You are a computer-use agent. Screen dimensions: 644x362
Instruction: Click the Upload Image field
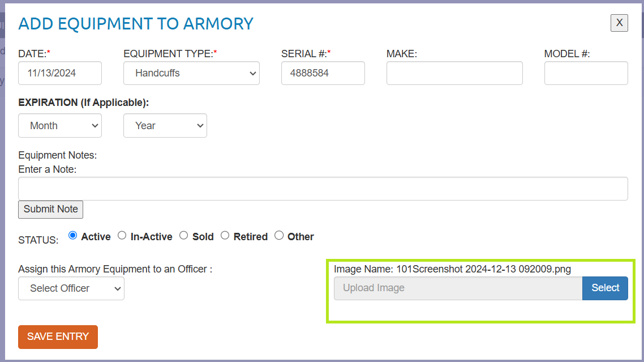click(x=457, y=288)
